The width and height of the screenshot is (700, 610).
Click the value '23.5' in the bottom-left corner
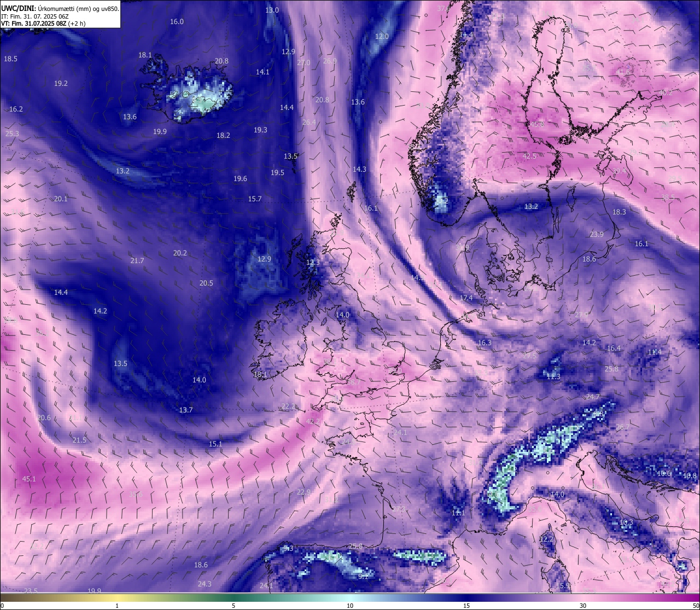coord(31,590)
